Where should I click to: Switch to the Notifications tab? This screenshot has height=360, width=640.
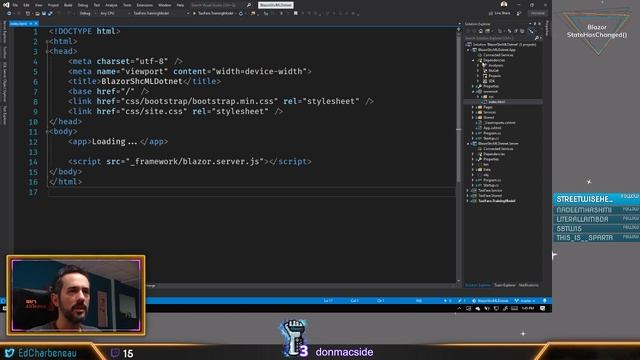(x=529, y=285)
